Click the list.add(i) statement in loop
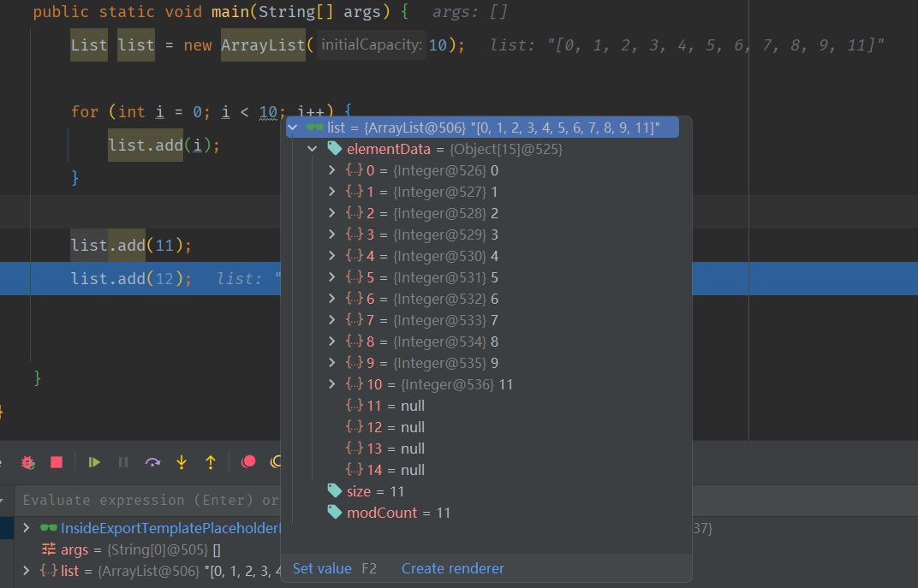The width and height of the screenshot is (918, 588). click(164, 146)
